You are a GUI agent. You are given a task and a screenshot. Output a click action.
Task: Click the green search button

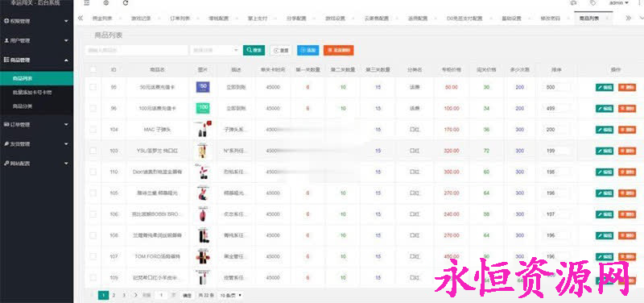tap(254, 50)
